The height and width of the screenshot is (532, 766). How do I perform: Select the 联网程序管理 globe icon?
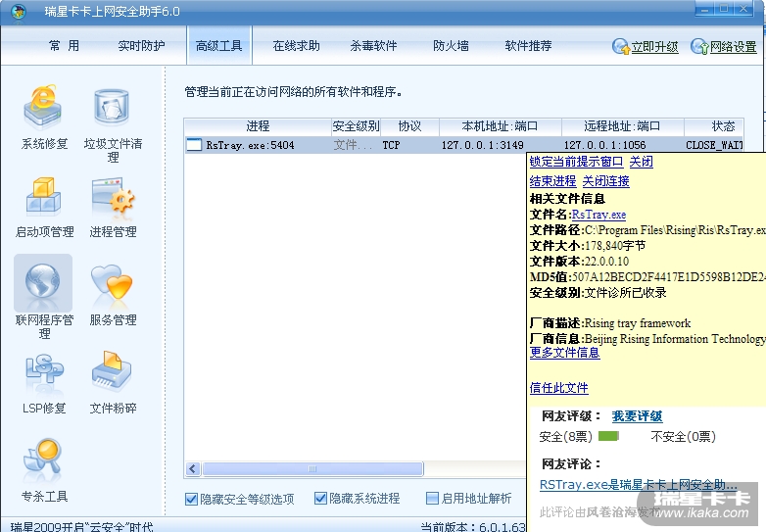43,281
